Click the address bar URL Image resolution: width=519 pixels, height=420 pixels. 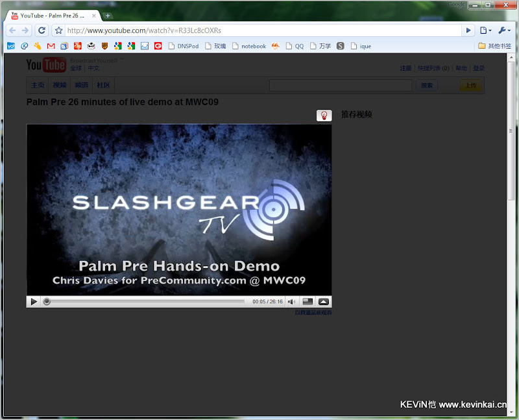pyautogui.click(x=144, y=31)
